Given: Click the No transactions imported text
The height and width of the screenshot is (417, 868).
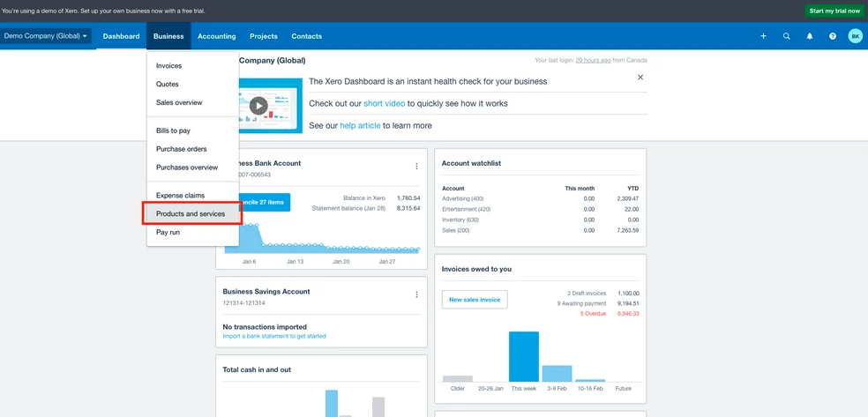Looking at the screenshot, I should (x=265, y=327).
